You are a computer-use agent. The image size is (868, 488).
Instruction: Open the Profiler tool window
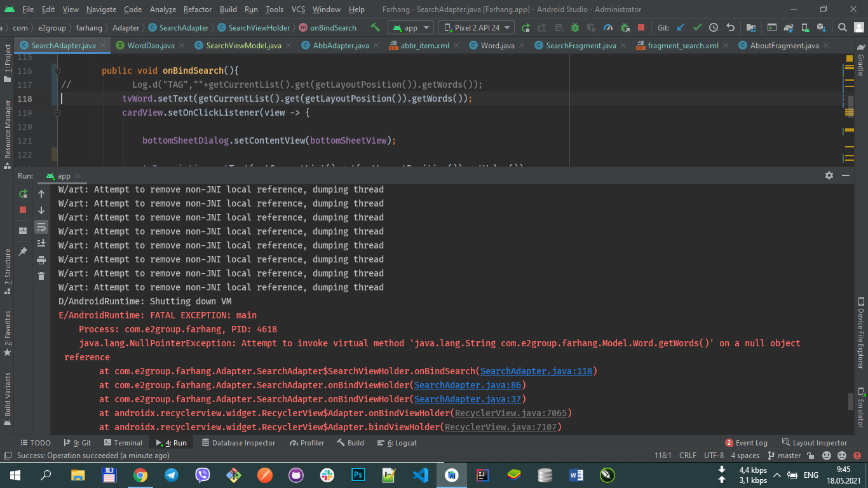point(307,443)
